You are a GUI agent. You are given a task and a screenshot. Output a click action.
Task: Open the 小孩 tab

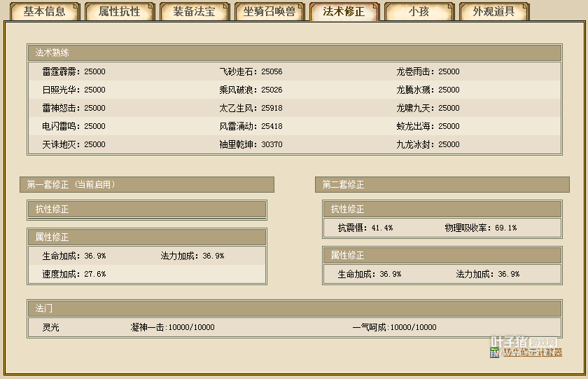coord(419,12)
